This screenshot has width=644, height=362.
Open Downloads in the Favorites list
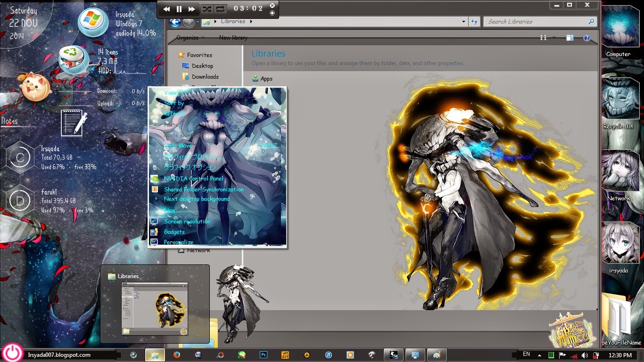(x=205, y=77)
